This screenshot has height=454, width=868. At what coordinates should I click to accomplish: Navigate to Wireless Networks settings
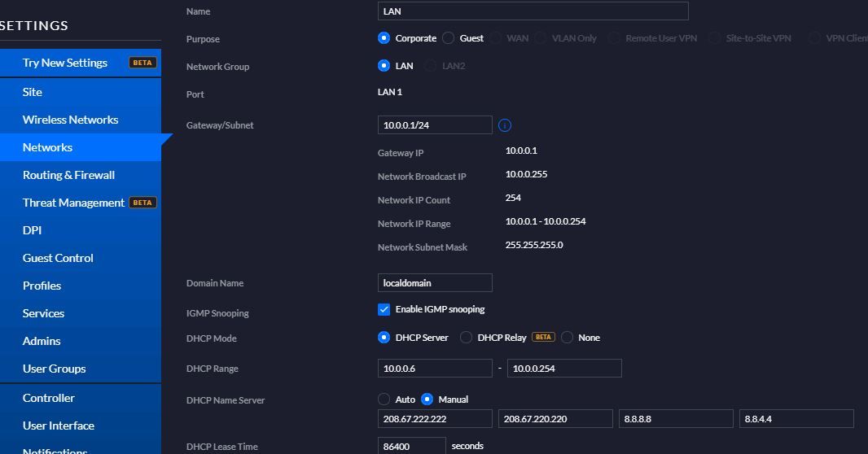coord(70,120)
